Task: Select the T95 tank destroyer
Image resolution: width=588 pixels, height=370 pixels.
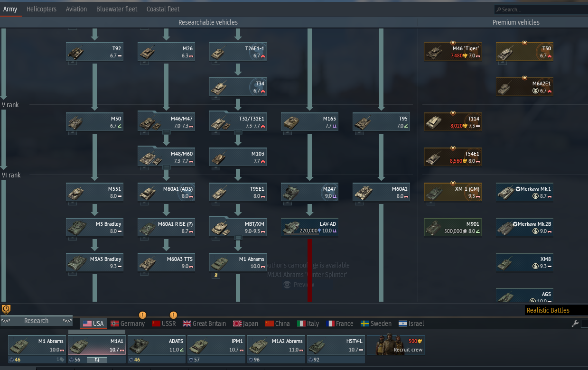Action: pyautogui.click(x=381, y=122)
